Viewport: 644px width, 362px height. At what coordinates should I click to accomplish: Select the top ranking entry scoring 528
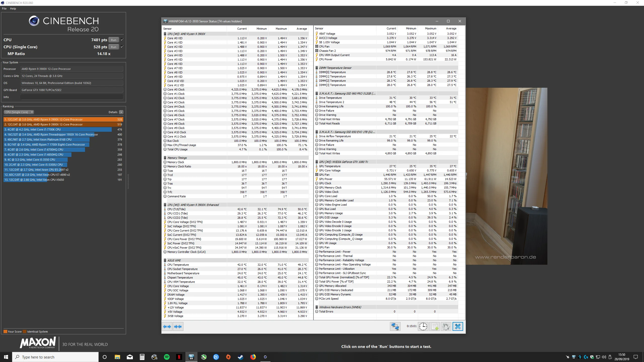63,119
